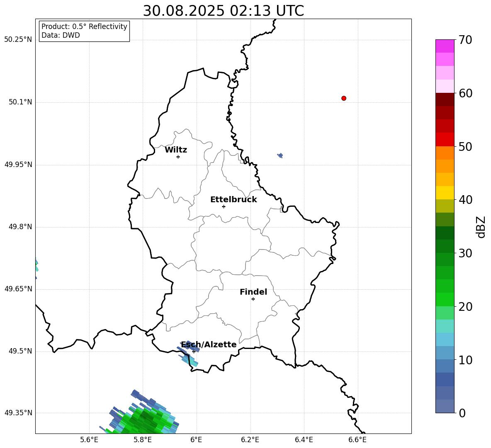491x448 pixels.
Task: Click the colorbar tick label 60
Action: point(465,93)
